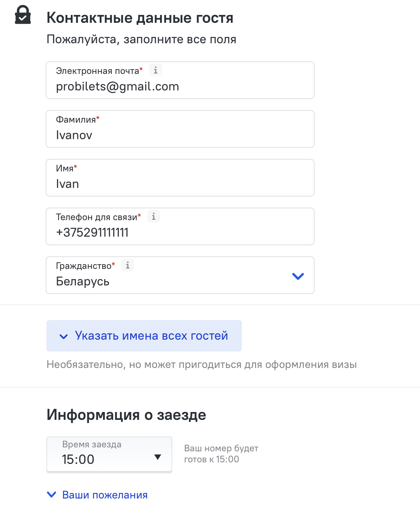420x515 pixels.
Task: Click the Информация о заезде heading
Action: click(x=126, y=415)
